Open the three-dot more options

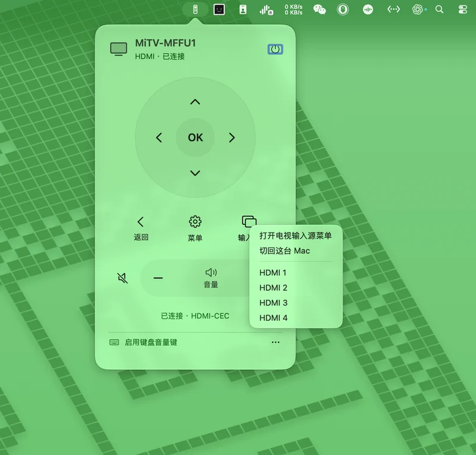coord(275,343)
